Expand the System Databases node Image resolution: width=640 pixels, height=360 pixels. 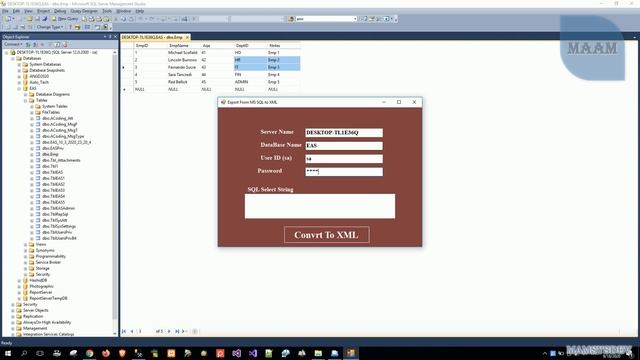(19, 64)
